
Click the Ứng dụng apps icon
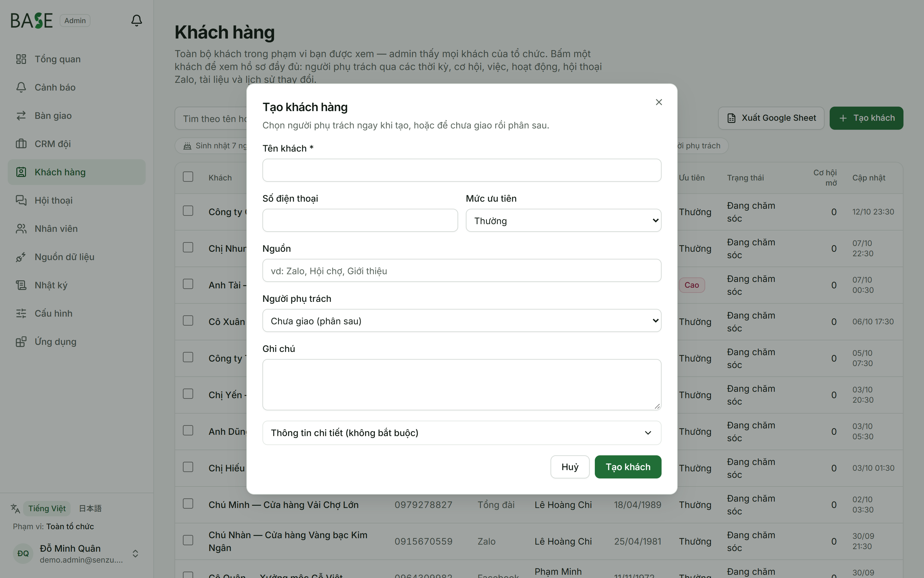pos(21,342)
